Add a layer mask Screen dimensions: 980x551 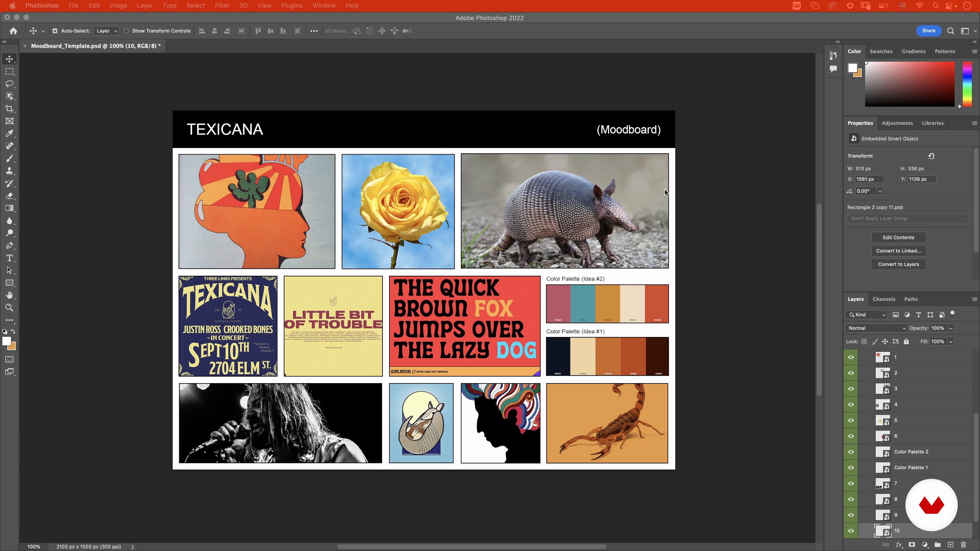coord(912,545)
